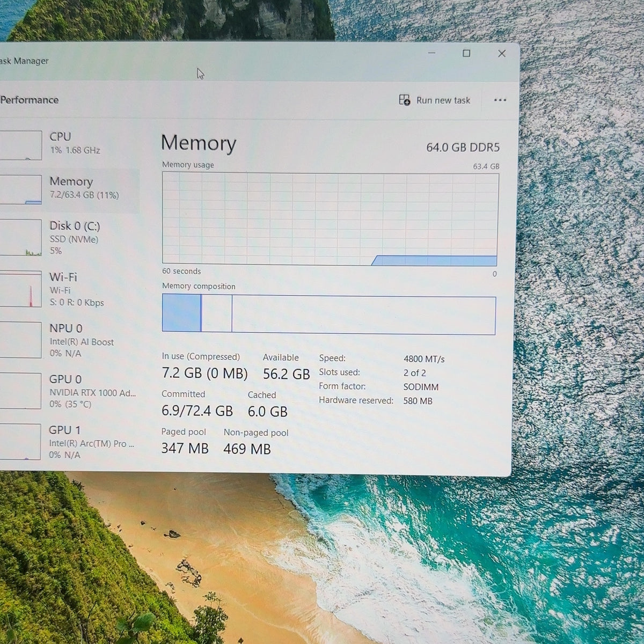The height and width of the screenshot is (644, 644).
Task: Click the Performance page heading
Action: pos(30,100)
